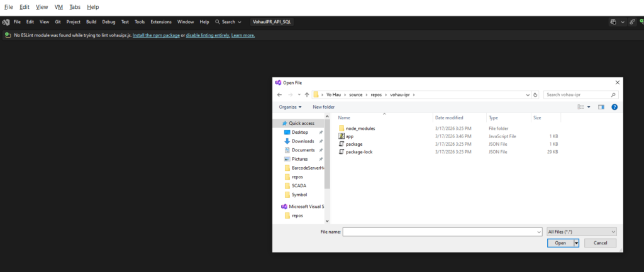Open the dialog Help question mark icon
Image resolution: width=644 pixels, height=272 pixels.
pos(614,107)
